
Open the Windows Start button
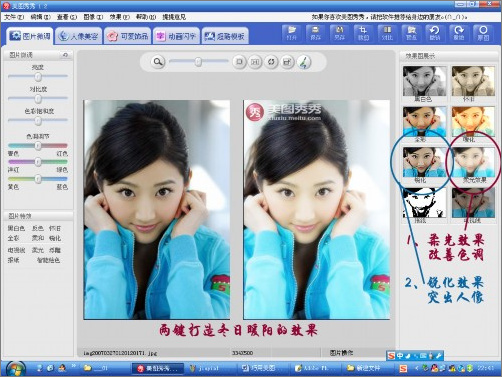coord(15,368)
